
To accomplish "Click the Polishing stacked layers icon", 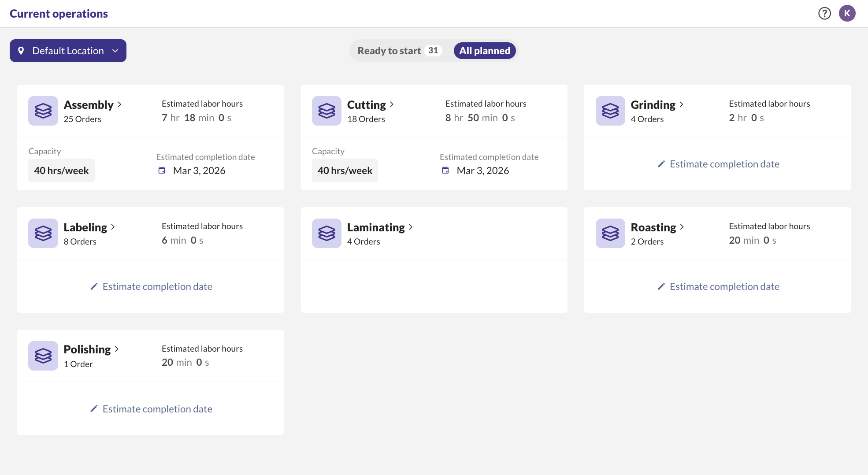I will pos(43,356).
